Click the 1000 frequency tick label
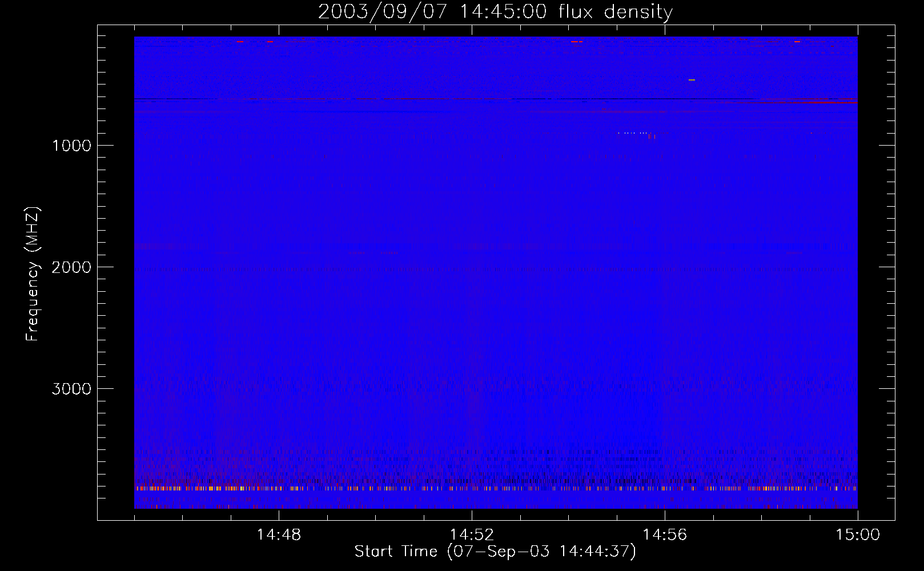 pos(71,146)
